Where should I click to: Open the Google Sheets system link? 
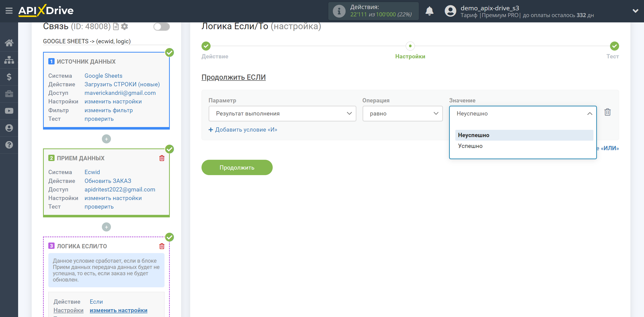(x=103, y=76)
